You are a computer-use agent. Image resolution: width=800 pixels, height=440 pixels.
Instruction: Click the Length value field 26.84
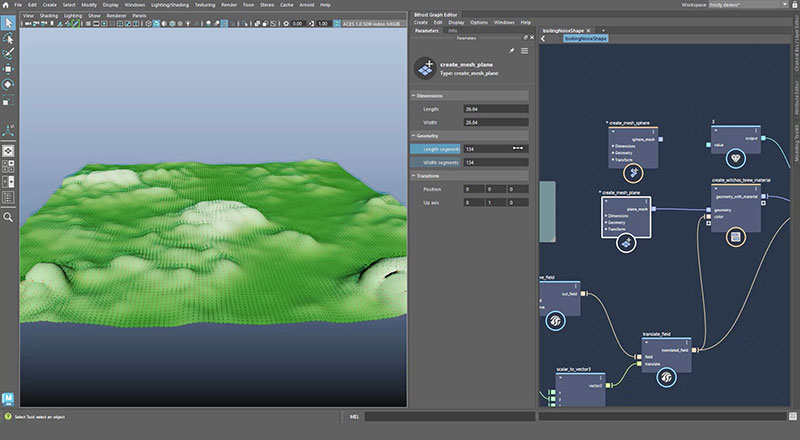point(495,109)
